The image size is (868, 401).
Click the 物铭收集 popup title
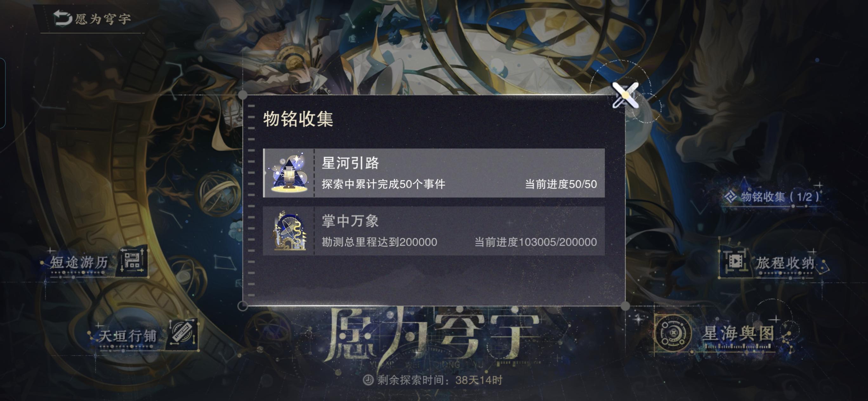(298, 119)
